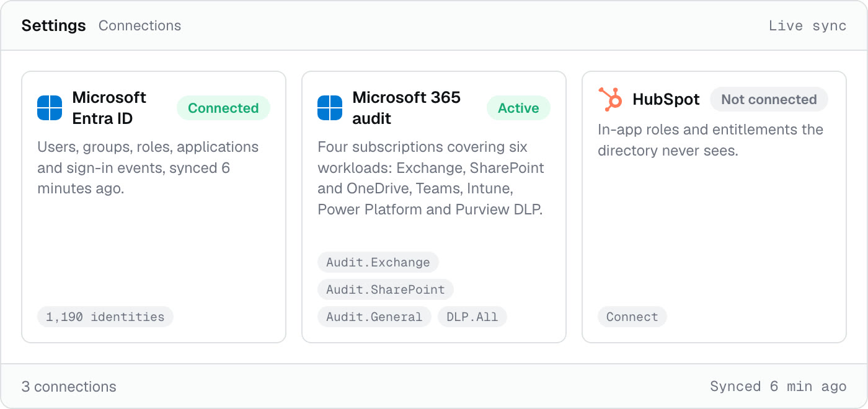The image size is (868, 409).
Task: Click the 'Four subscriptions covering six workloads' description
Action: click(431, 178)
